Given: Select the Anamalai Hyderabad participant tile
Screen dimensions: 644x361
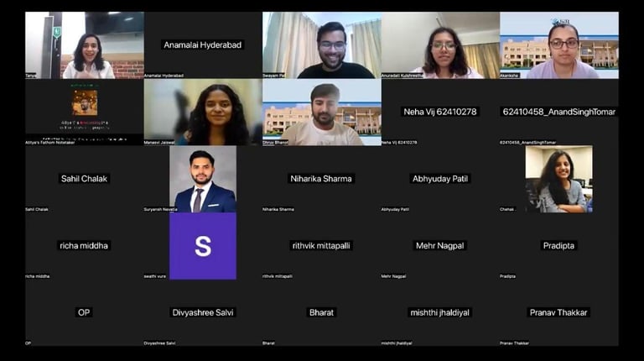Looking at the screenshot, I should [x=203, y=44].
